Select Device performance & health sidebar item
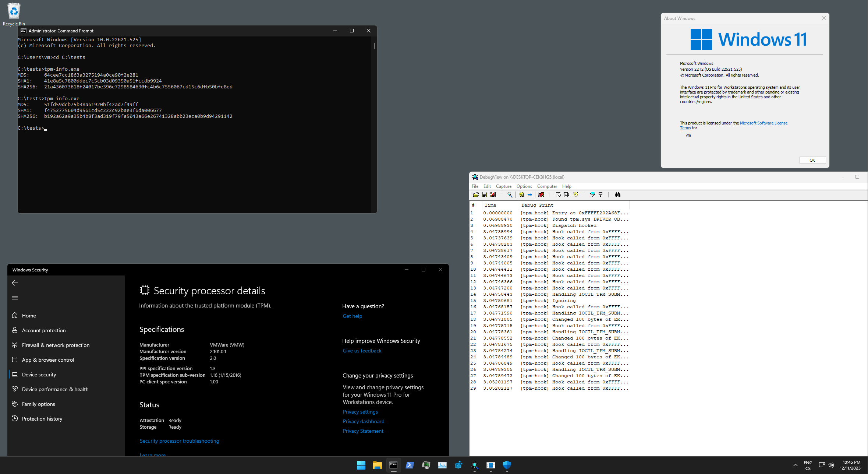This screenshot has width=868, height=474. point(55,389)
